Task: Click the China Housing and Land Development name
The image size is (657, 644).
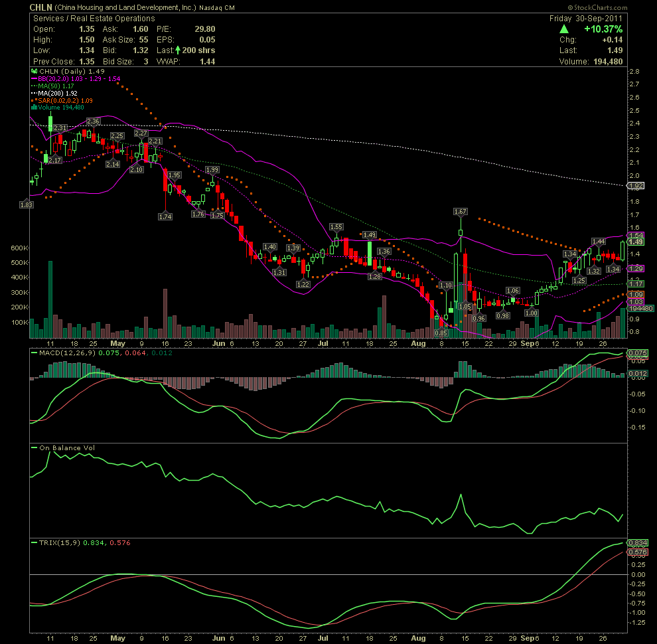Action: click(x=125, y=7)
